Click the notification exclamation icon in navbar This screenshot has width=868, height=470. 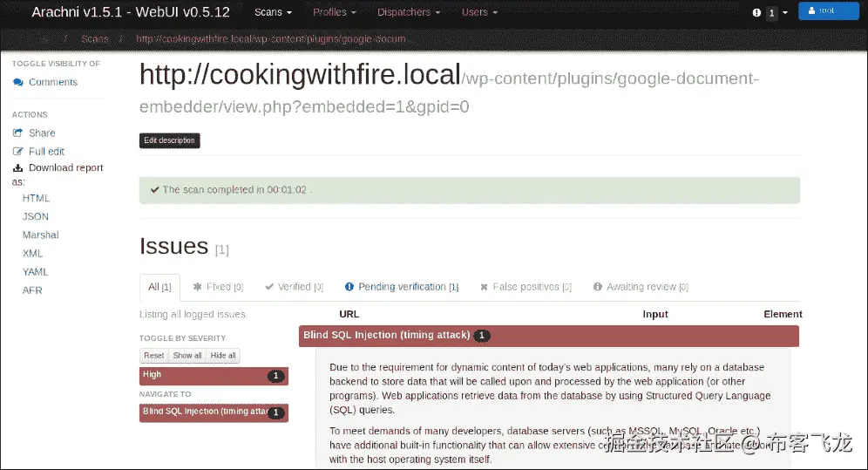[x=756, y=13]
